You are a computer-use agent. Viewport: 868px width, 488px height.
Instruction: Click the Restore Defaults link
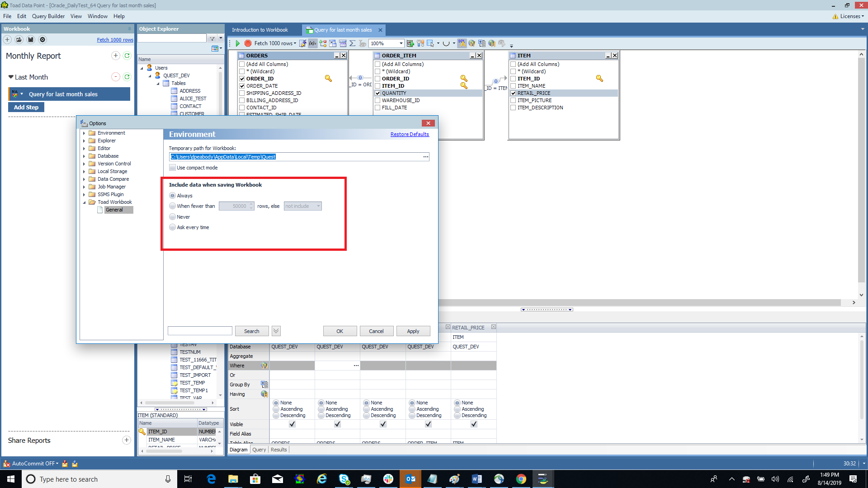(x=410, y=134)
